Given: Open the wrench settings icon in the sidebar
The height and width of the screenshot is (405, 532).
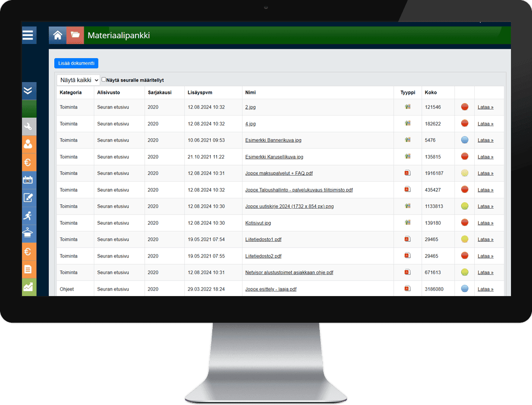Looking at the screenshot, I should point(29,127).
